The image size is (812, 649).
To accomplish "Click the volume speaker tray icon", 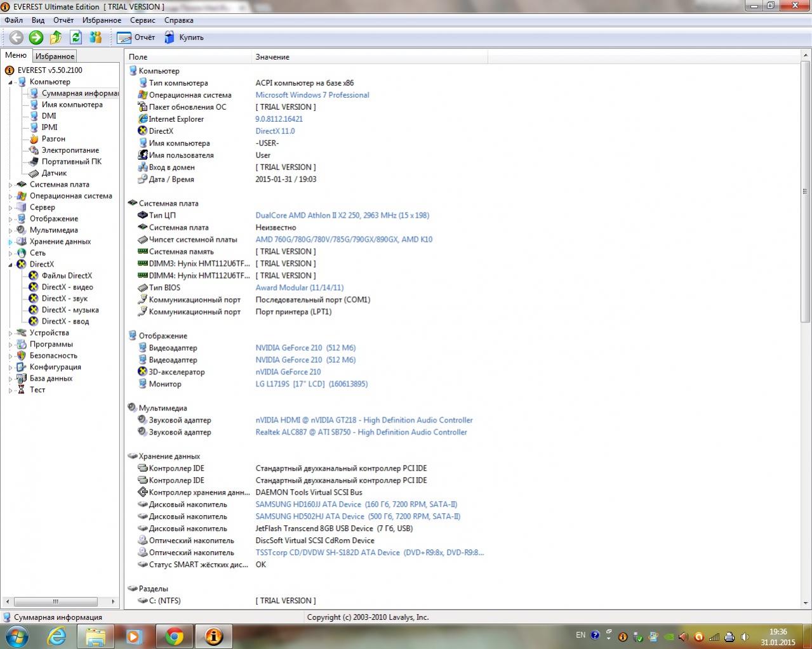I will pyautogui.click(x=745, y=636).
